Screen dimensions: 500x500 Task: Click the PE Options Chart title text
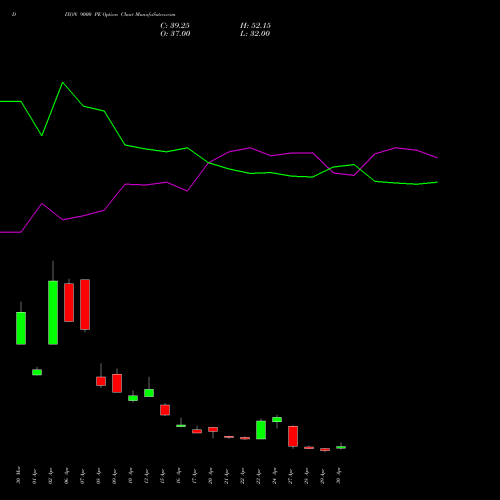coord(120,14)
